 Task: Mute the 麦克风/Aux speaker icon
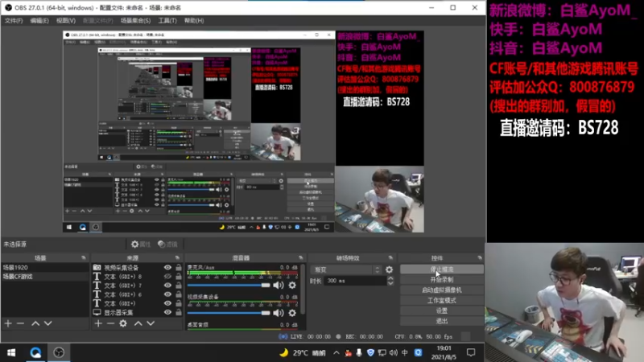[278, 285]
